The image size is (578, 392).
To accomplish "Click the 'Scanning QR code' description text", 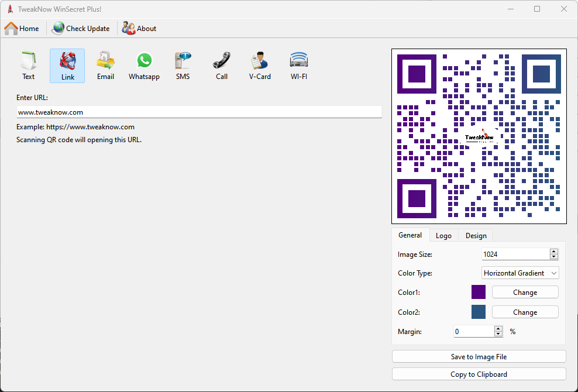I will tap(79, 140).
